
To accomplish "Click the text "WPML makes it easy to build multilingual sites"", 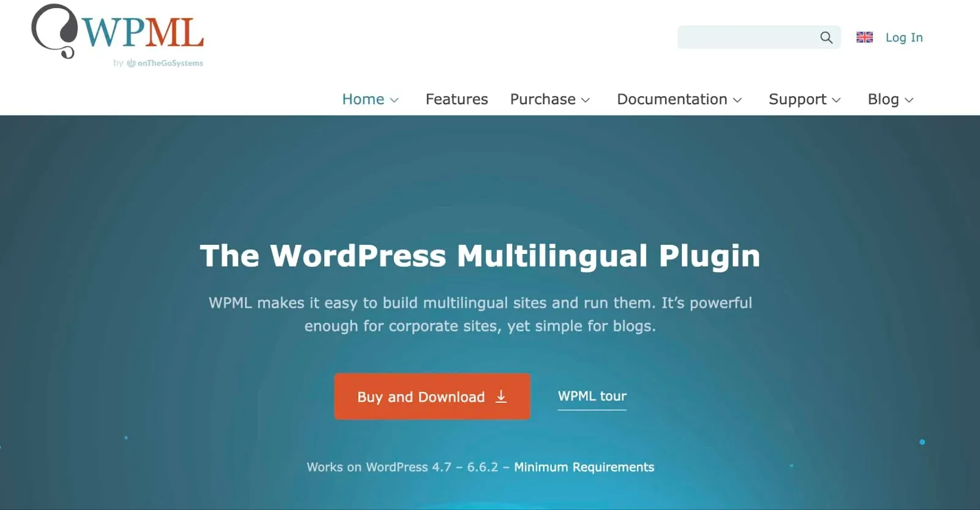I will [x=378, y=303].
